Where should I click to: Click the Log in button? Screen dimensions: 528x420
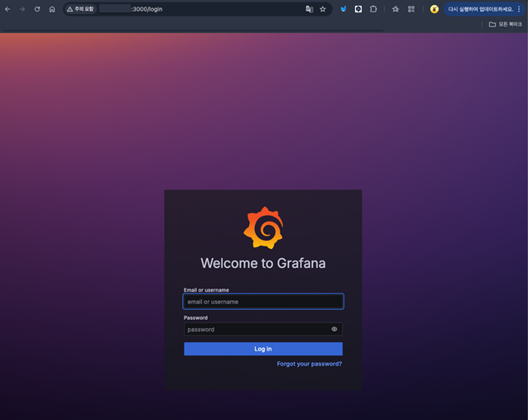(263, 349)
